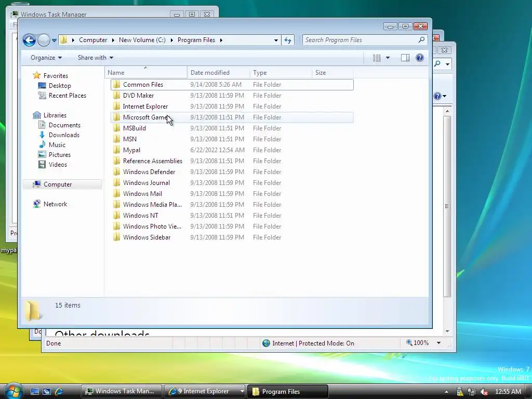Open Videos library
The height and width of the screenshot is (399, 532).
(58, 164)
